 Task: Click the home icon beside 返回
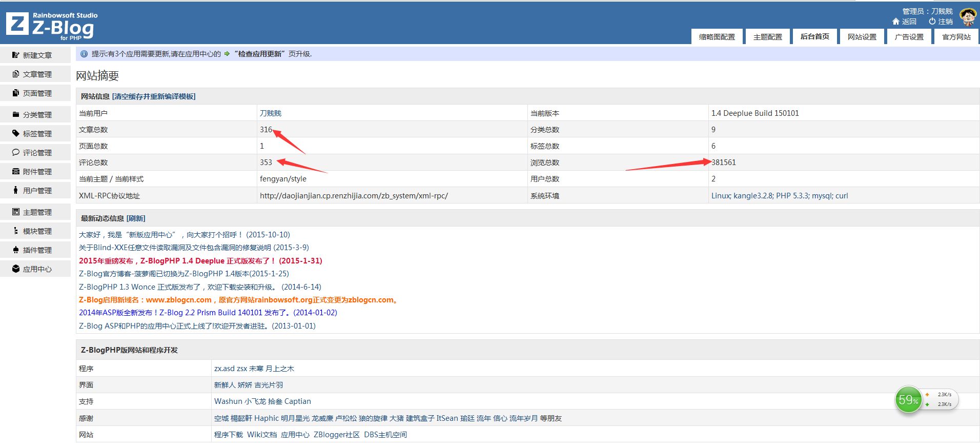(x=895, y=22)
